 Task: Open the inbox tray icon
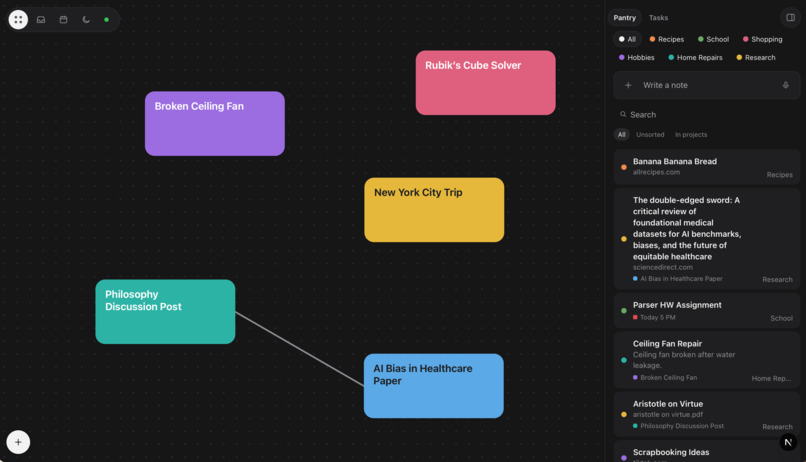(x=41, y=20)
